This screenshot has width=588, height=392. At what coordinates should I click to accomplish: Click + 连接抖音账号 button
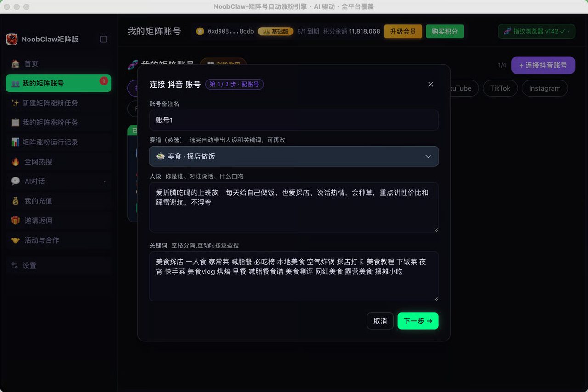click(543, 65)
